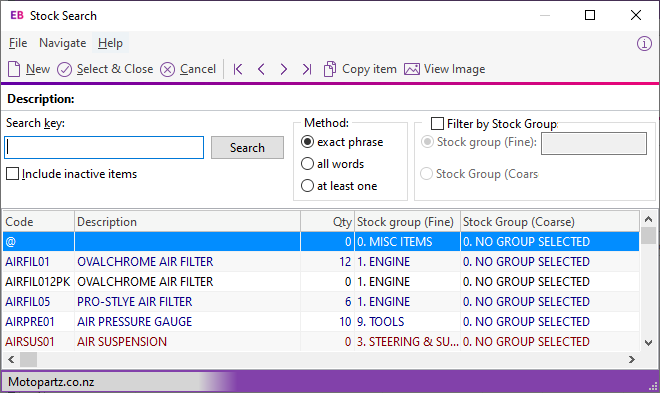This screenshot has height=393, width=660.
Task: Click the Copy item icon
Action: tap(330, 69)
